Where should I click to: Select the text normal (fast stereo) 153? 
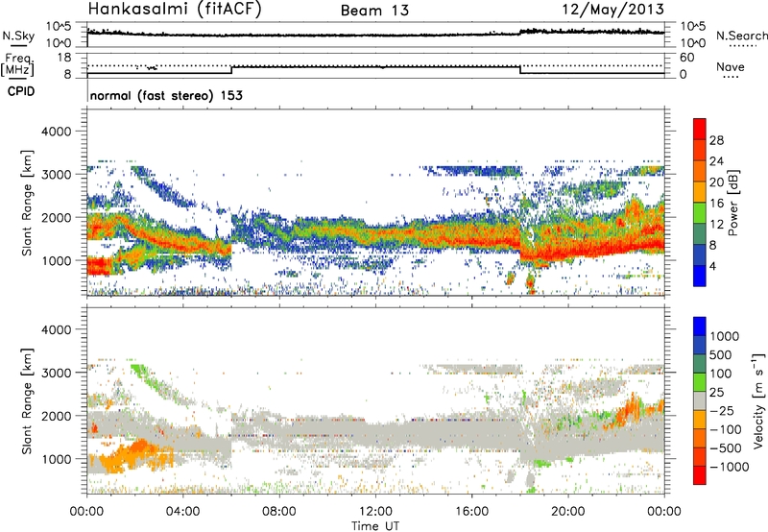point(166,95)
